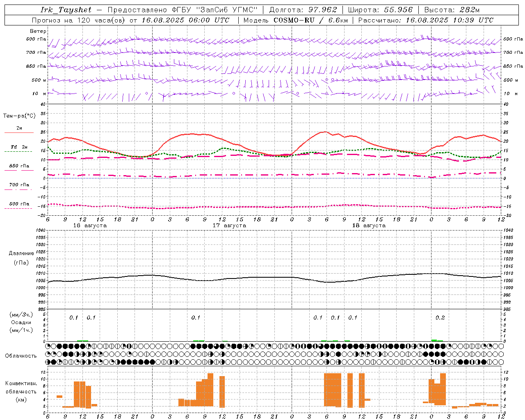Click the Td 2м legend label

click(x=19, y=147)
